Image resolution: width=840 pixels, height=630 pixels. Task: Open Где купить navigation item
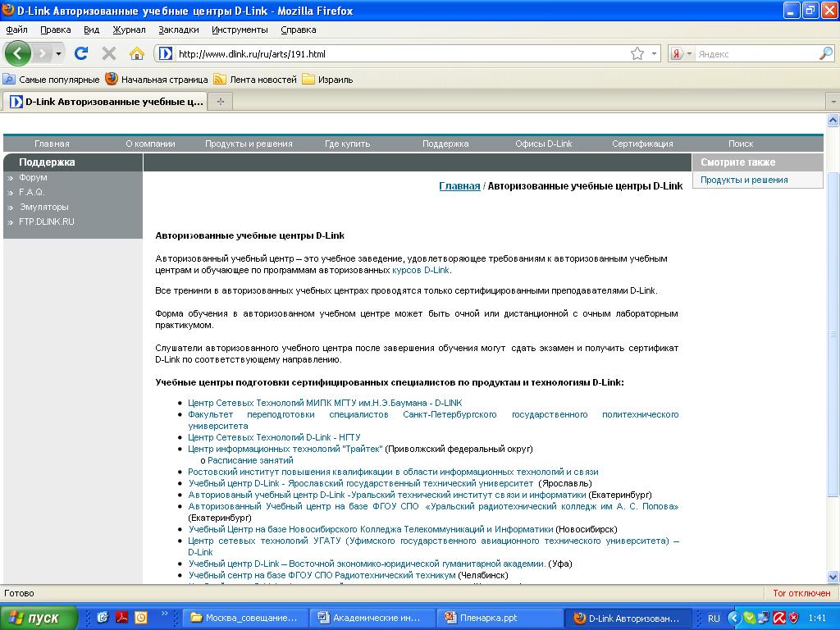click(x=347, y=144)
